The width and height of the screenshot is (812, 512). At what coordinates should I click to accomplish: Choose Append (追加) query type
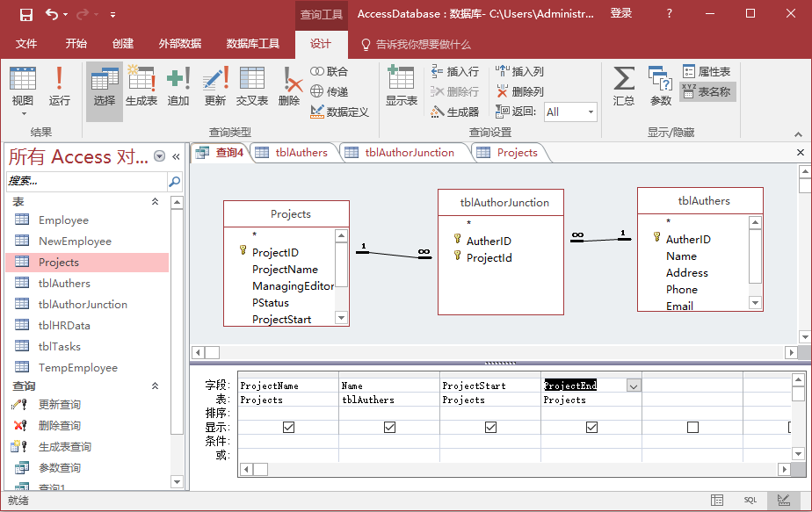click(x=178, y=86)
